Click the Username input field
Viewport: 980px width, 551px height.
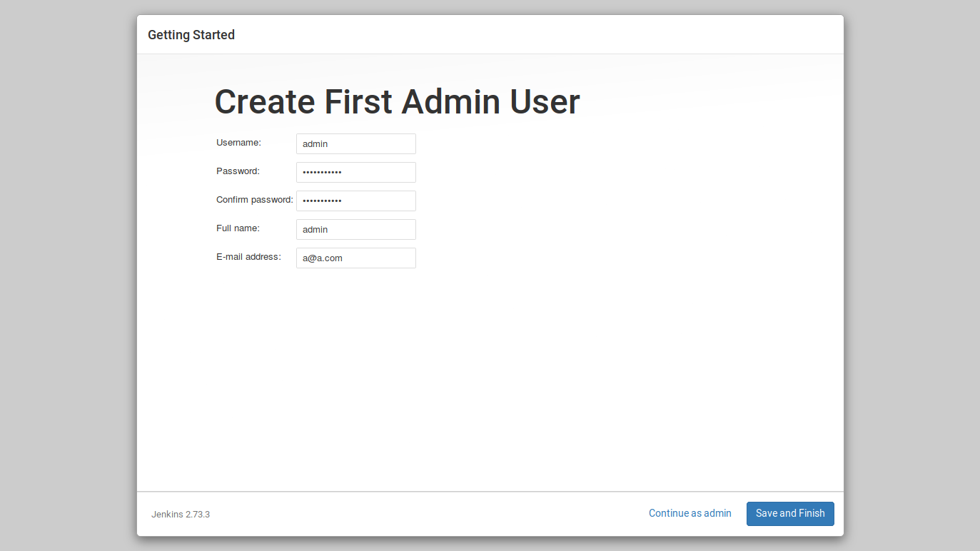coord(355,143)
